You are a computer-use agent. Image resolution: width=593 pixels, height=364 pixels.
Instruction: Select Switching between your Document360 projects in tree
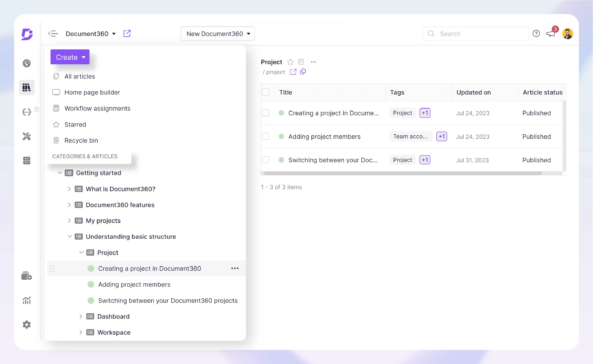[168, 301]
